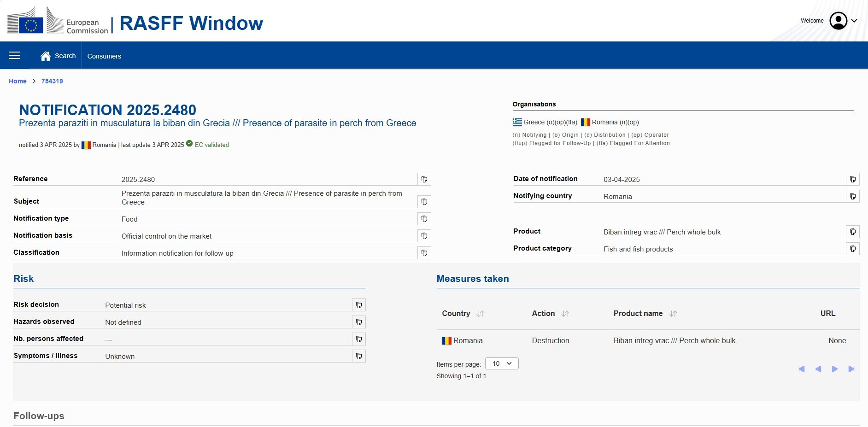This screenshot has width=868, height=427.
Task: Open the hamburger navigation menu
Action: click(14, 56)
